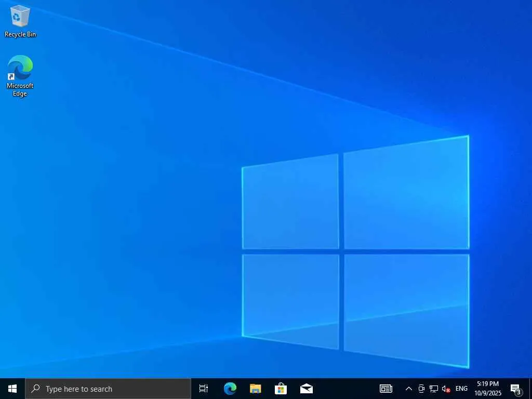Image resolution: width=532 pixels, height=399 pixels.
Task: Open the Mail app from the taskbar
Action: coord(307,389)
